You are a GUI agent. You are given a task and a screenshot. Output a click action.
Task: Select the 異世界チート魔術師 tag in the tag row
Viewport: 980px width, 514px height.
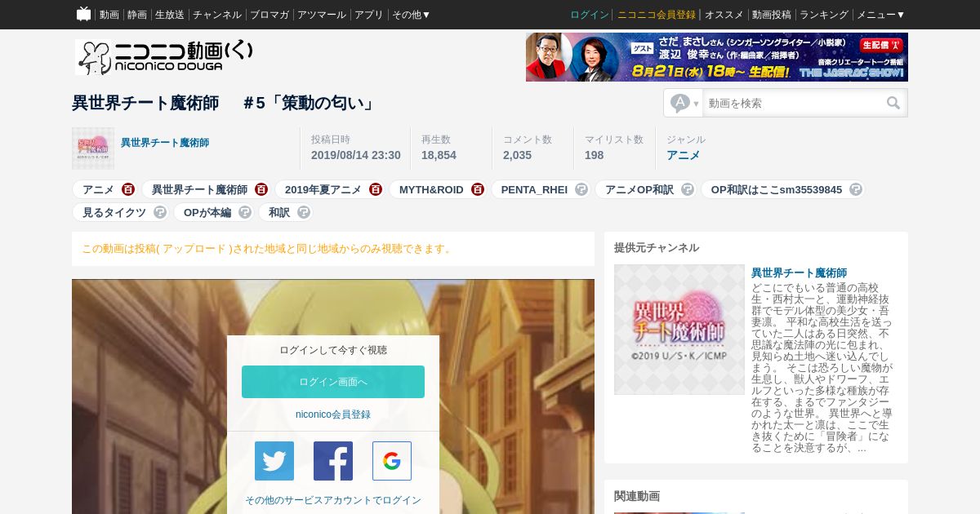[x=199, y=189]
